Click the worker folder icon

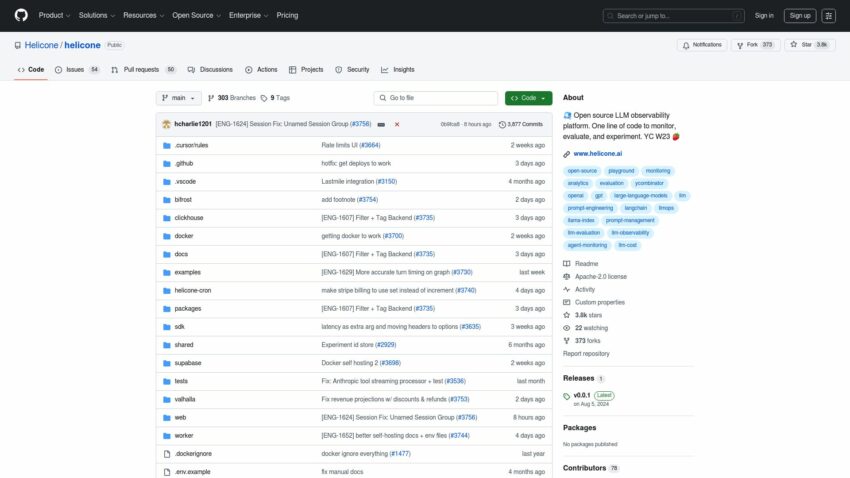tap(167, 436)
